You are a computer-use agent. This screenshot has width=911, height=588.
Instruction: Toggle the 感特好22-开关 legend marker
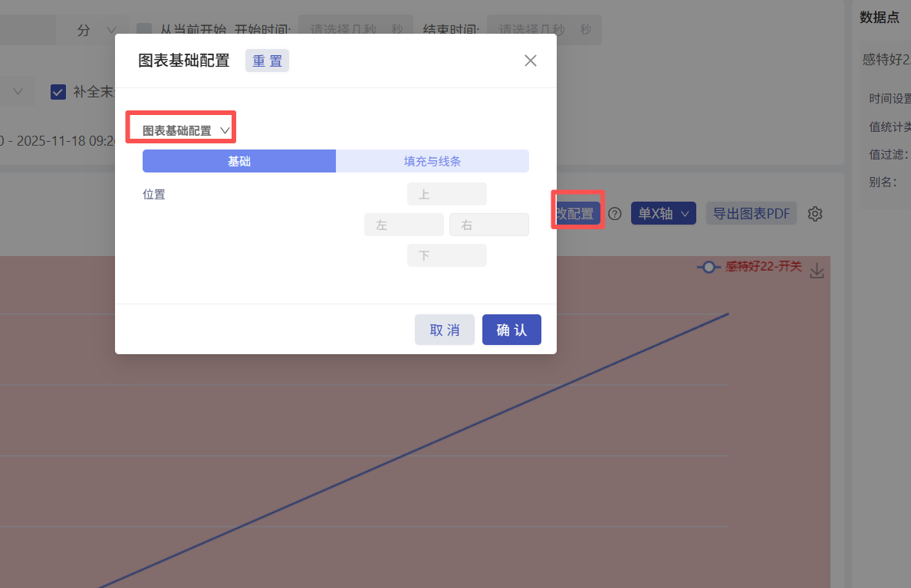pos(709,268)
